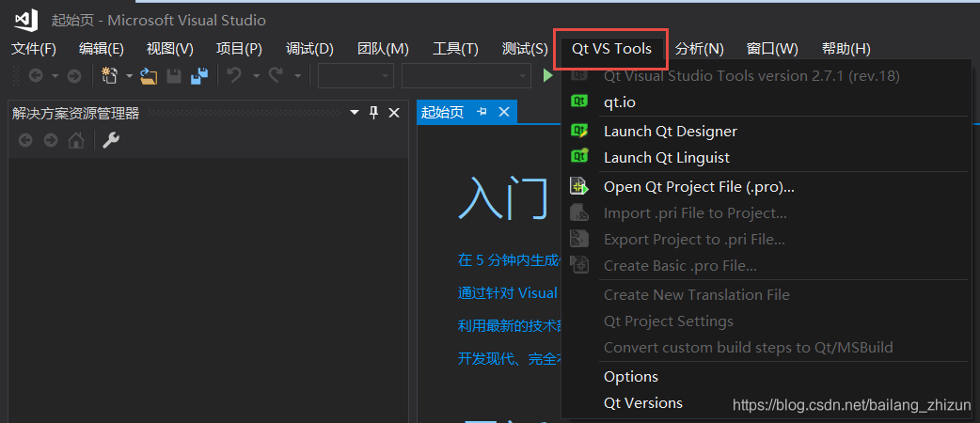The width and height of the screenshot is (980, 423).
Task: Close the Solution Explorer panel
Action: [x=394, y=113]
